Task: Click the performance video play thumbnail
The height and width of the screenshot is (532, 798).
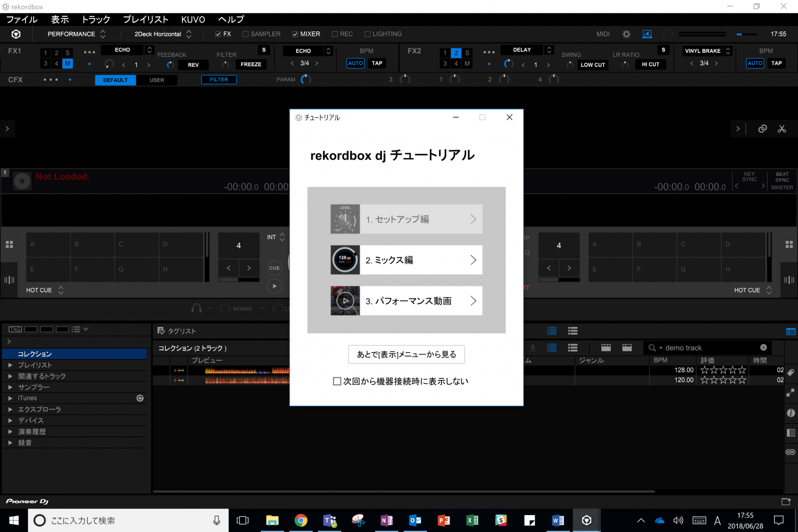Action: tap(345, 301)
